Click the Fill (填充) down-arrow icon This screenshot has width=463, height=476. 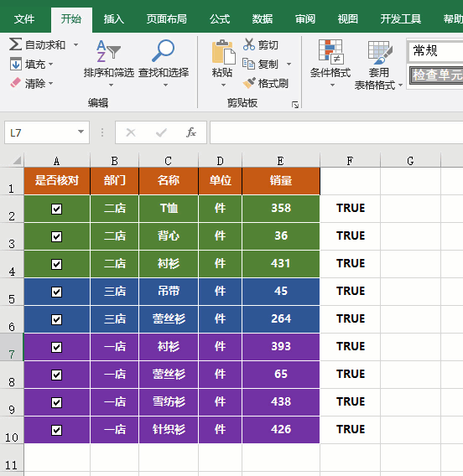point(16,64)
